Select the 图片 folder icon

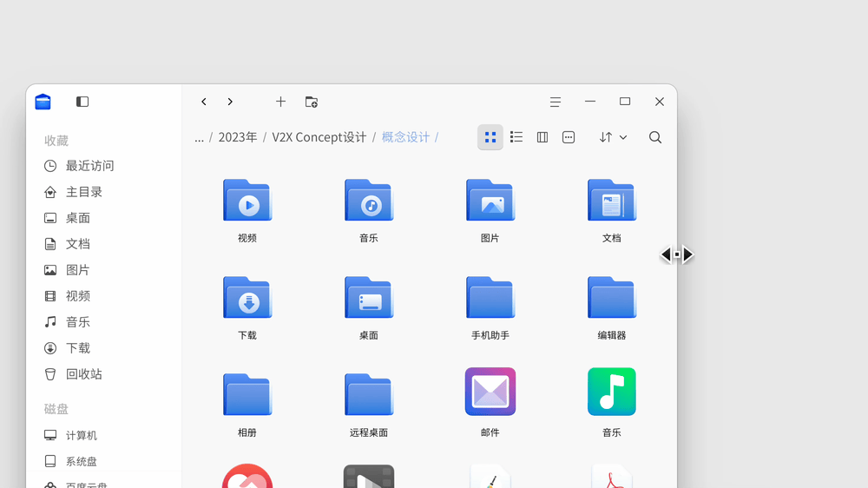coord(490,200)
